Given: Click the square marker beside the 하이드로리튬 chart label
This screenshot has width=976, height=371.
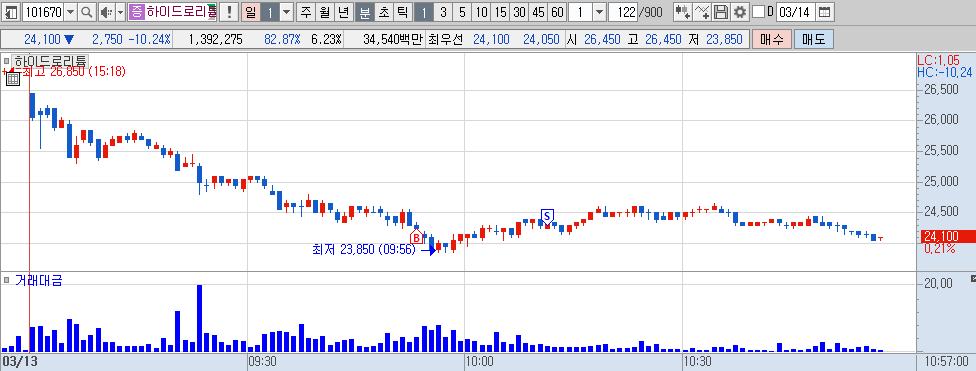Looking at the screenshot, I should tap(6, 61).
